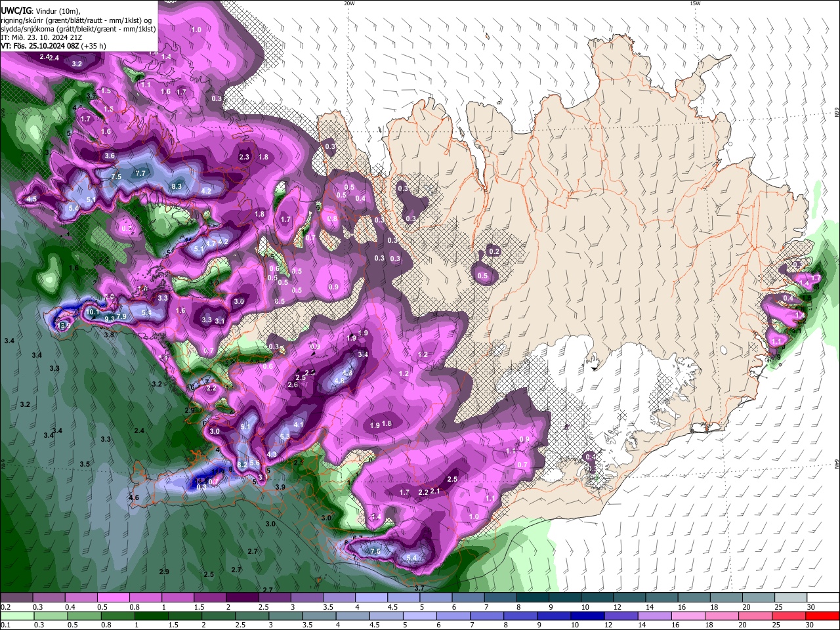This screenshot has width=840, height=630.
Task: Click the light periwinkle 4 swatch in top legend row
Action: click(371, 598)
